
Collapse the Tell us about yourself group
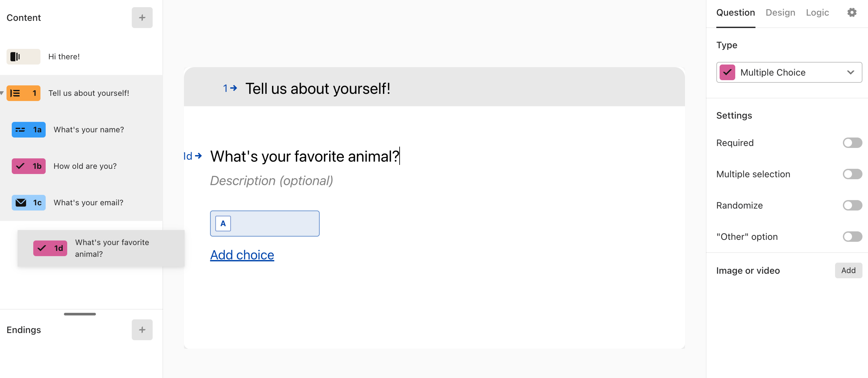(x=2, y=93)
